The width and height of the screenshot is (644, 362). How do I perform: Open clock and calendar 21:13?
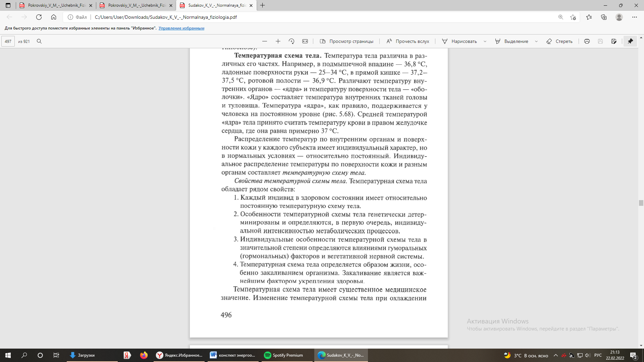tap(615, 355)
